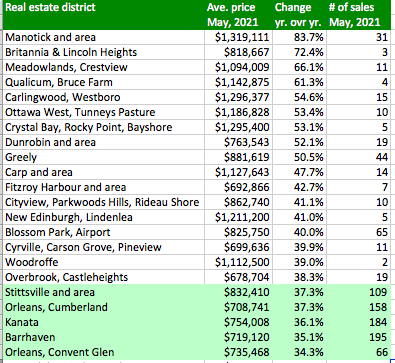Select Greely district cell
The image size is (395, 363).
(104, 157)
